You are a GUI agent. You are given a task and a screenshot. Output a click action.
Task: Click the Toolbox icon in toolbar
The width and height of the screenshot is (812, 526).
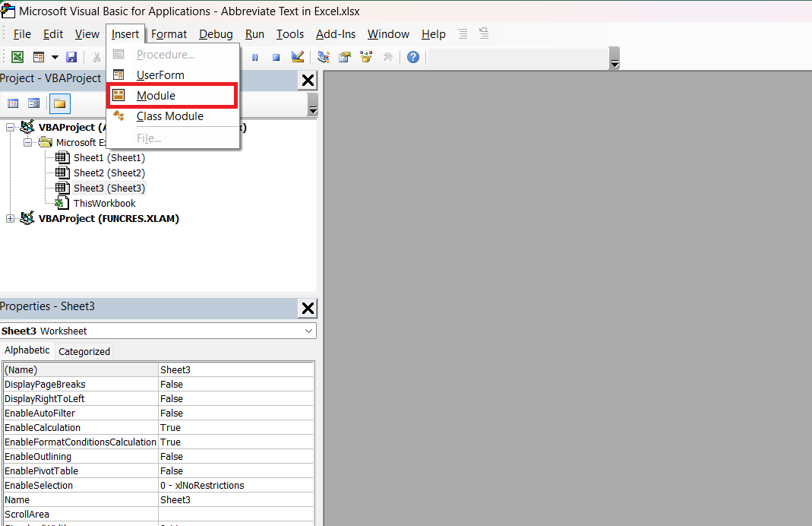point(388,57)
